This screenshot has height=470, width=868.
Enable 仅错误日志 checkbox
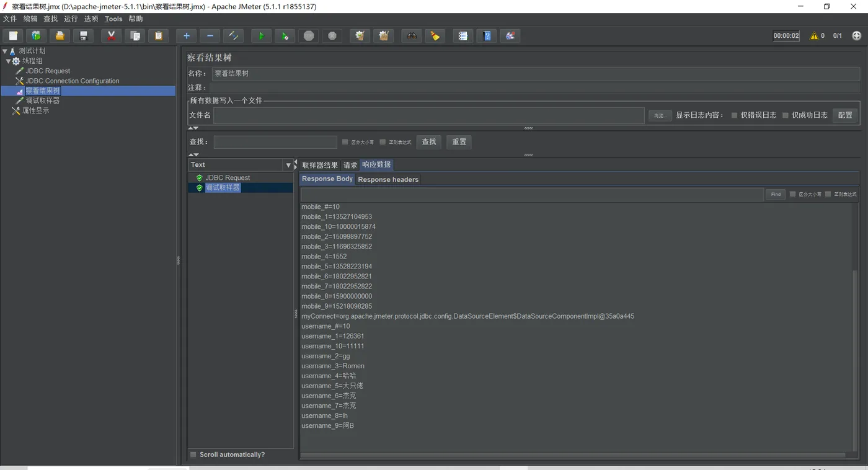click(x=734, y=115)
